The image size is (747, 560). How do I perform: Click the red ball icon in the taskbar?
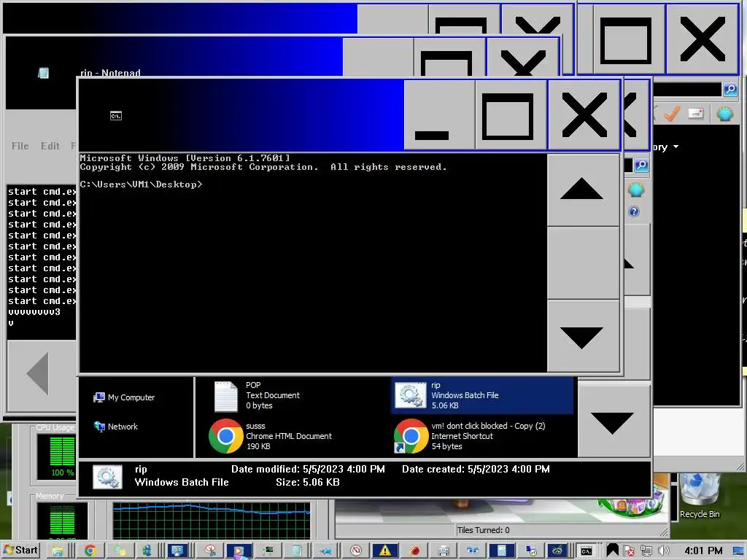click(x=415, y=551)
